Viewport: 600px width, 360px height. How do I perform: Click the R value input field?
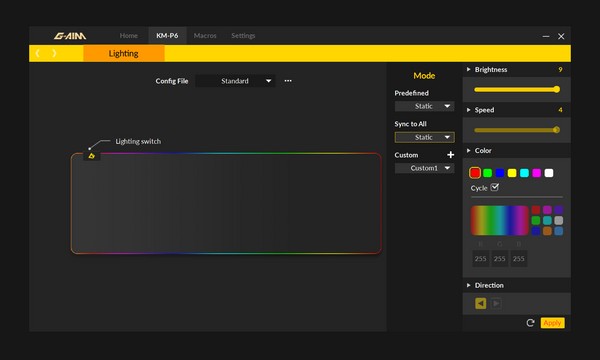click(480, 259)
